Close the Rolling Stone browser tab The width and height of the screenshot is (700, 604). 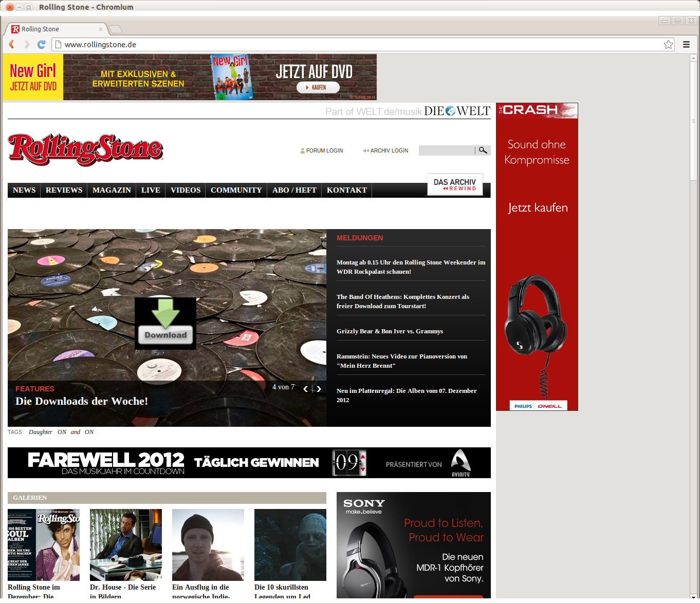coord(101,29)
